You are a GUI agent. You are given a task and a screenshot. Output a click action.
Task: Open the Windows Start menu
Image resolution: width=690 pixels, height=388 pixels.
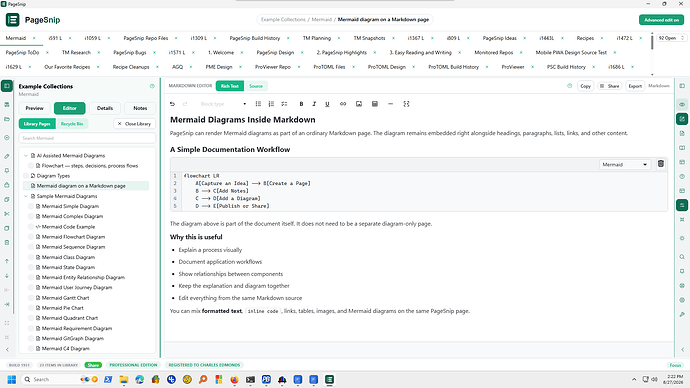(x=12, y=379)
